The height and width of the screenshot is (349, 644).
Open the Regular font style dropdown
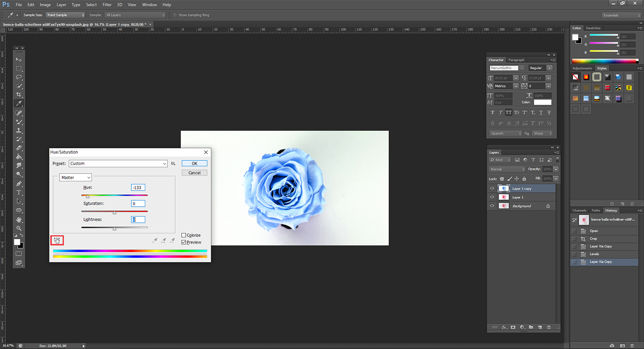tap(540, 68)
